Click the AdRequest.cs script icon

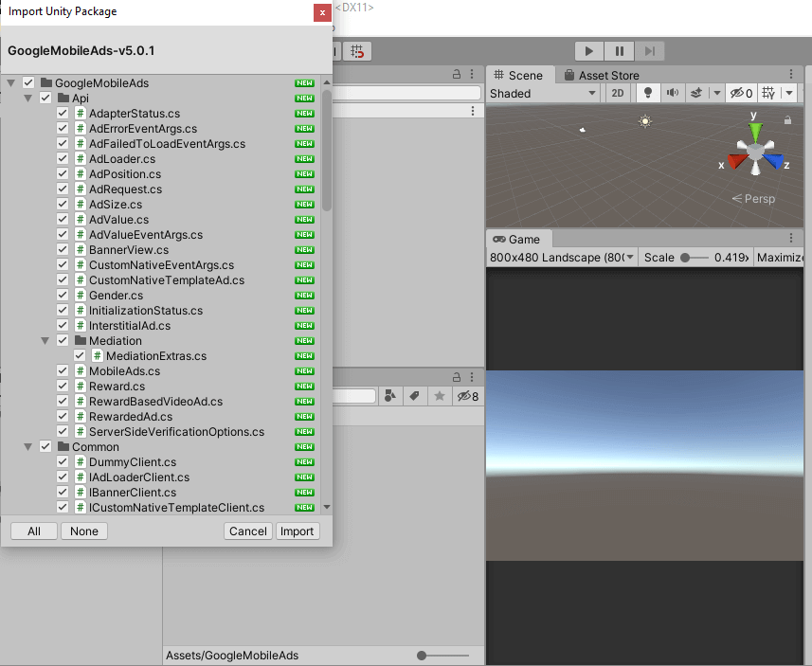(81, 189)
